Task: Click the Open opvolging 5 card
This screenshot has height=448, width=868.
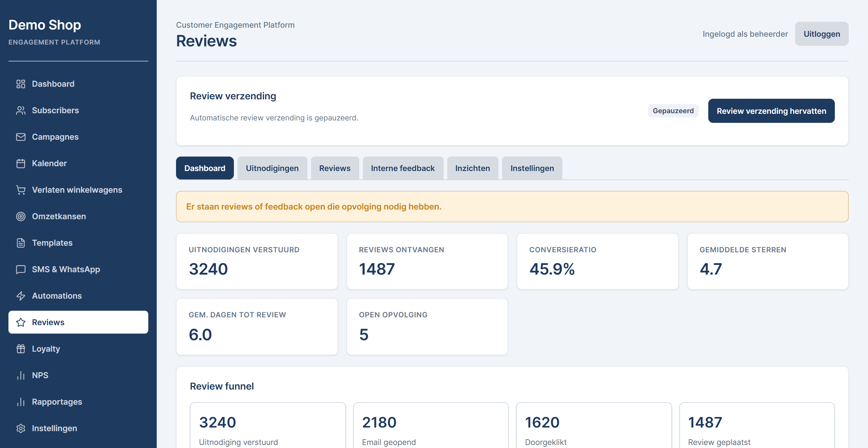Action: coord(427,326)
